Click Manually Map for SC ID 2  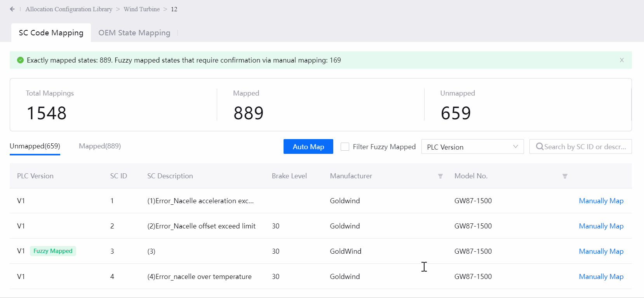(x=601, y=226)
